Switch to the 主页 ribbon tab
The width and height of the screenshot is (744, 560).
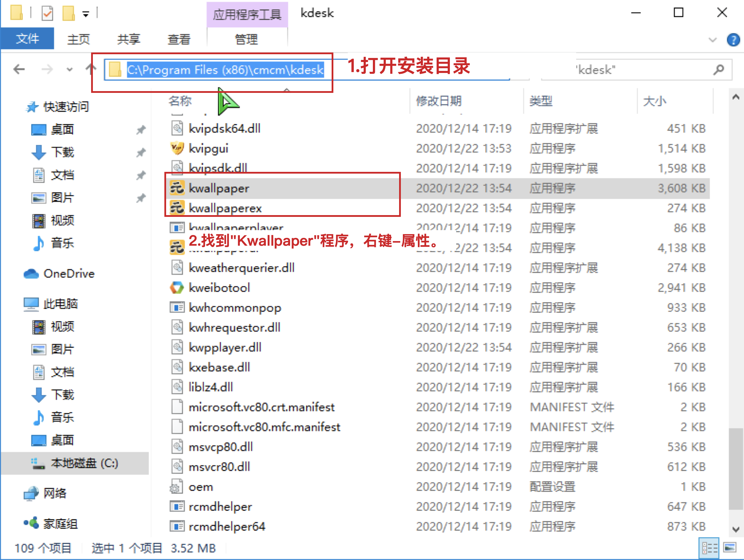pos(78,39)
